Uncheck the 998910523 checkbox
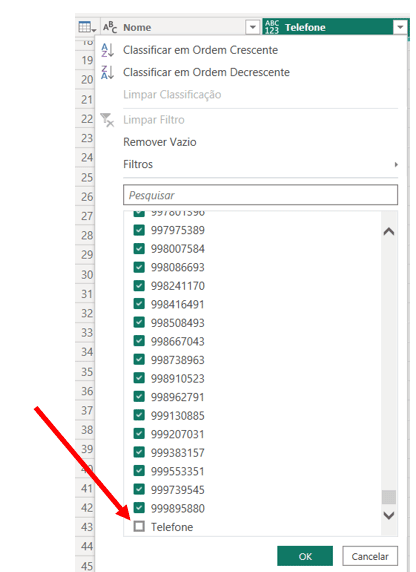This screenshot has width=416, height=572. click(139, 378)
